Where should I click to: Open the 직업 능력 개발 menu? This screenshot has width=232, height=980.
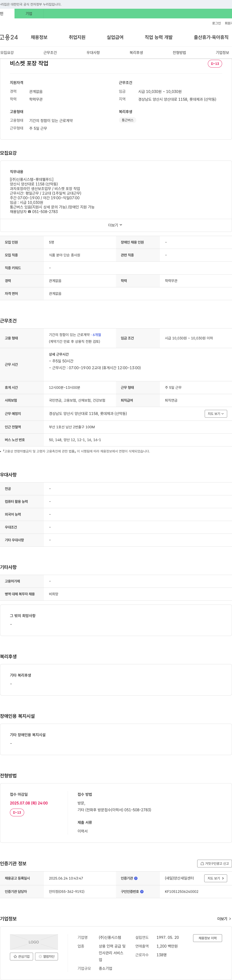[159, 37]
